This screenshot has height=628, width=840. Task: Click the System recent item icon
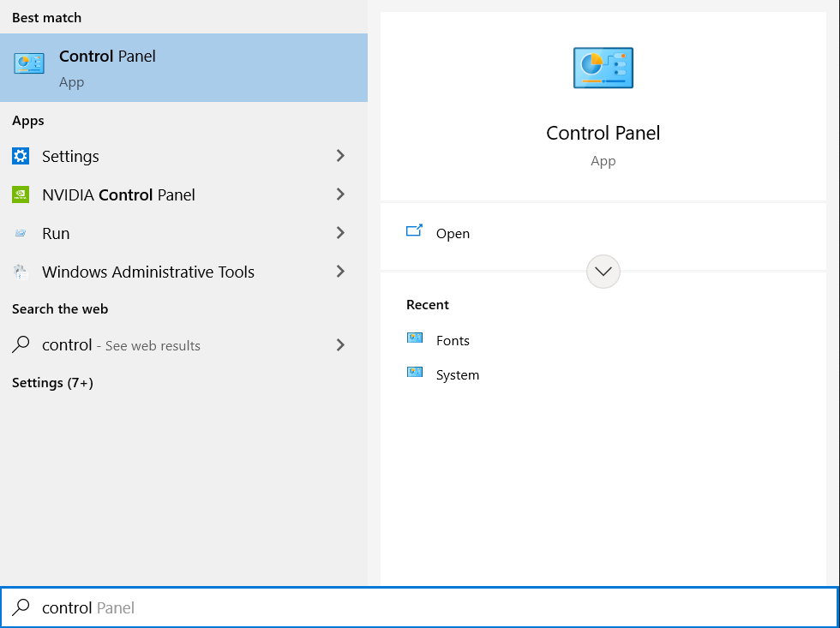tap(415, 372)
